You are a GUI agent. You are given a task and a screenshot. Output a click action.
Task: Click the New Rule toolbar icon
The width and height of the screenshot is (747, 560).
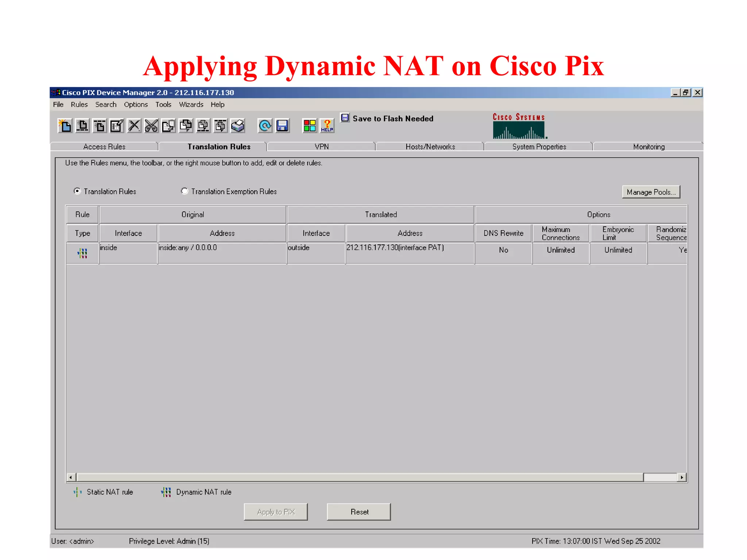[65, 126]
